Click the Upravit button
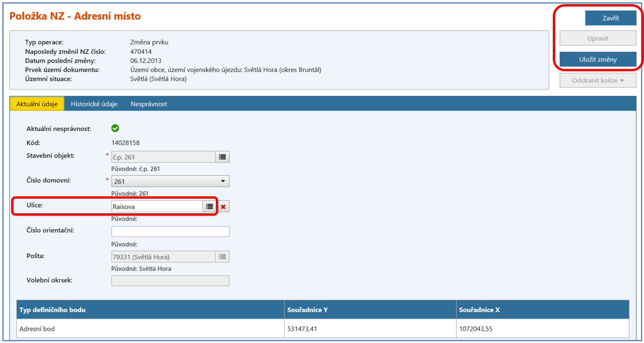This screenshot has height=343, width=644. tap(597, 39)
